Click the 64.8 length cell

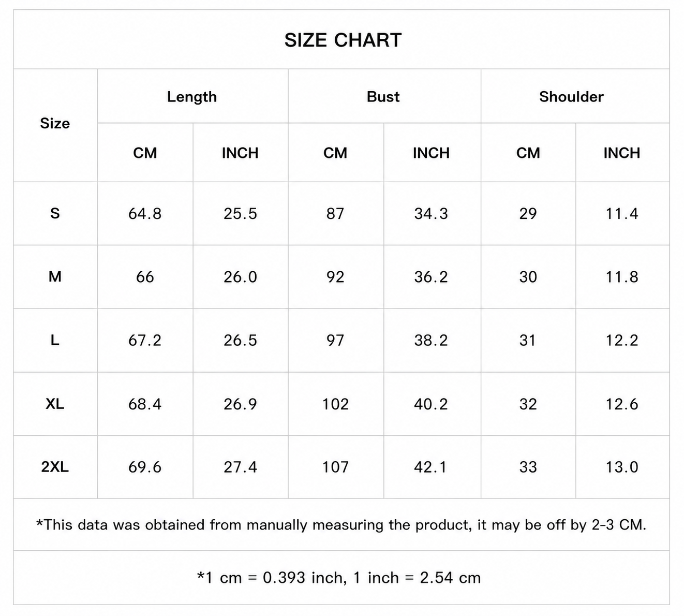pos(145,213)
